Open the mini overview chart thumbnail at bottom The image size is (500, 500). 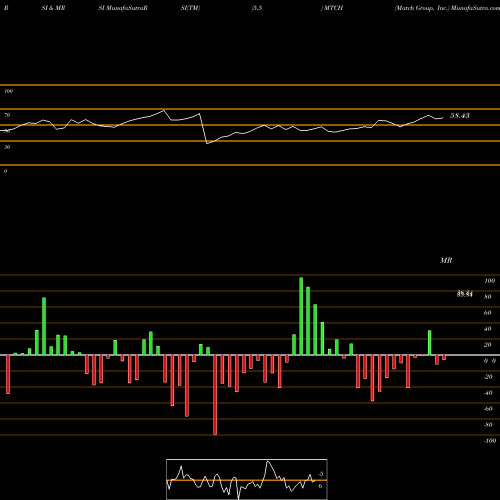pyautogui.click(x=247, y=479)
